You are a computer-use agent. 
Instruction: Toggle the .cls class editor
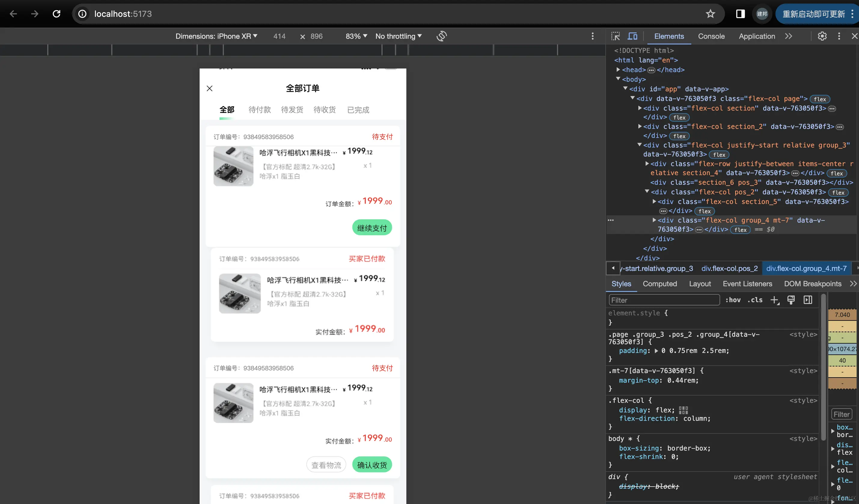[x=755, y=300]
